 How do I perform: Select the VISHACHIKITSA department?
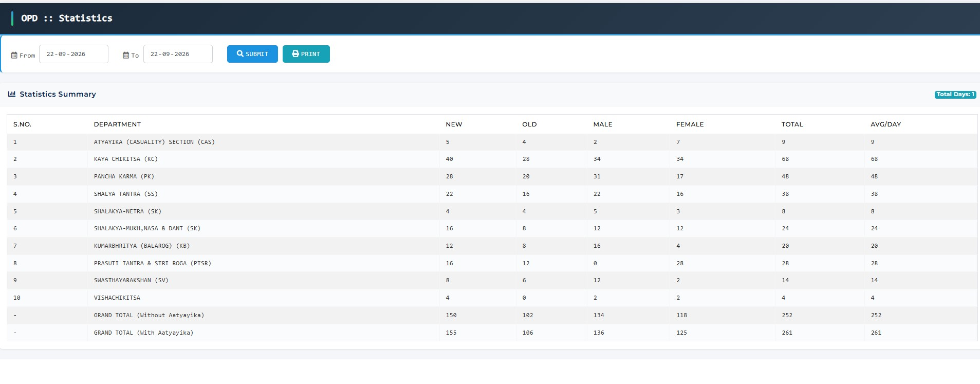[117, 298]
